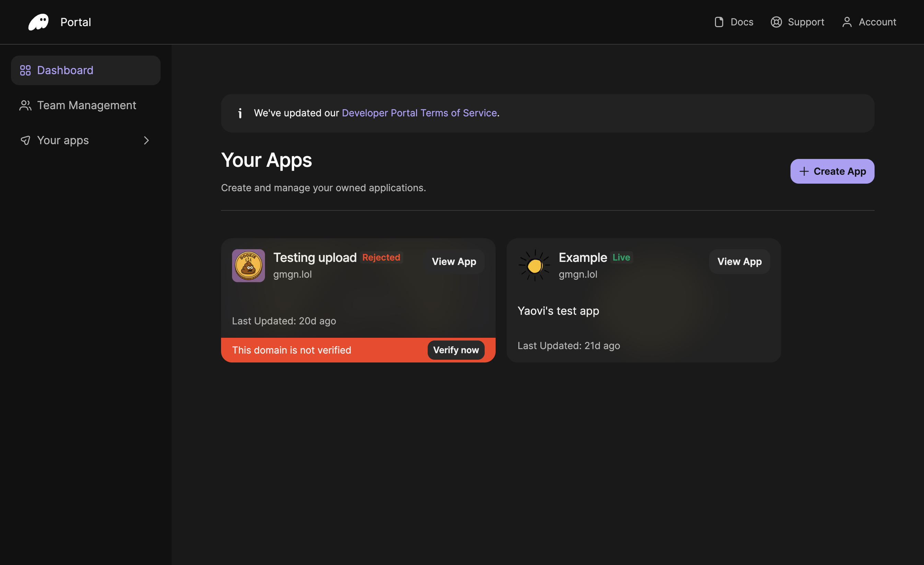Viewport: 924px width, 565px height.
Task: Click the "Your Apps" page heading
Action: pyautogui.click(x=266, y=160)
